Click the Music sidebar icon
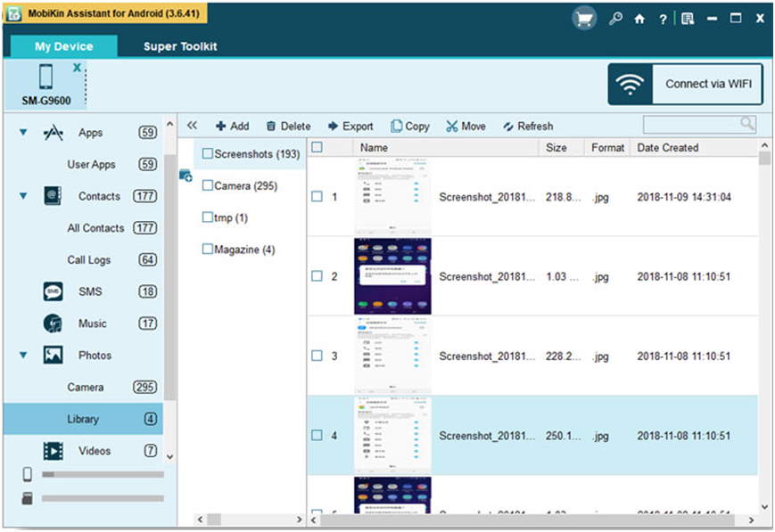The width and height of the screenshot is (775, 532). tap(53, 323)
